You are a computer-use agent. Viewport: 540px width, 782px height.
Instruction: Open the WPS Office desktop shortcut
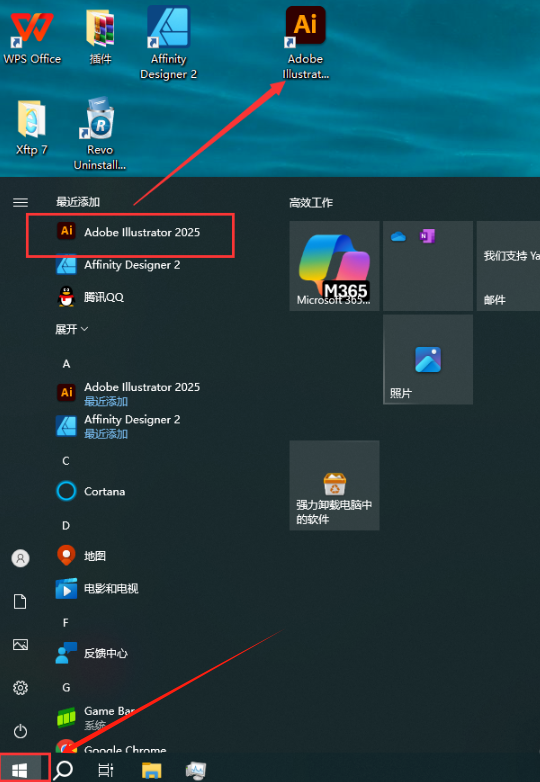[32, 37]
